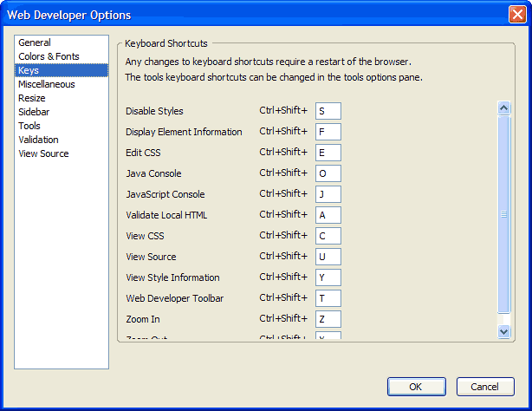Focus the Zoom In shortcut key field
Screen dimensions: 532x411
click(328, 319)
